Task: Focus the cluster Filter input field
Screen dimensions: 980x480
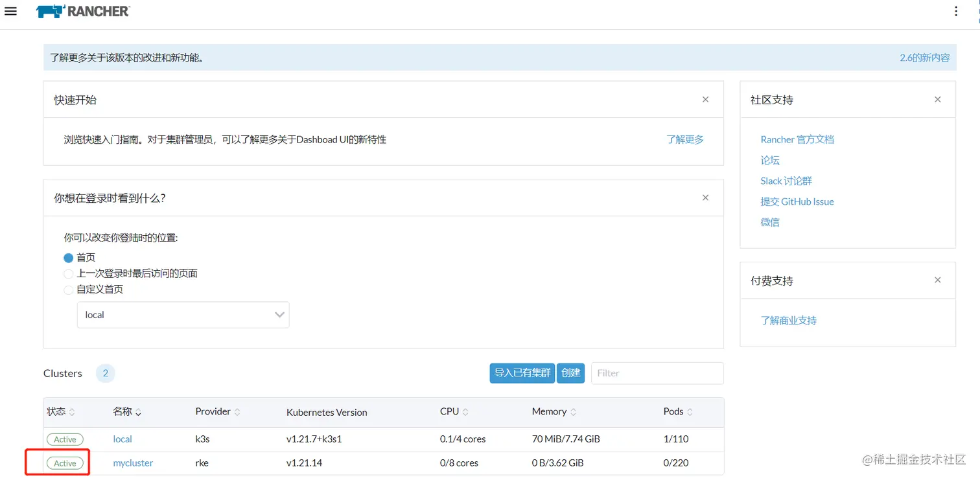Action: [x=657, y=373]
